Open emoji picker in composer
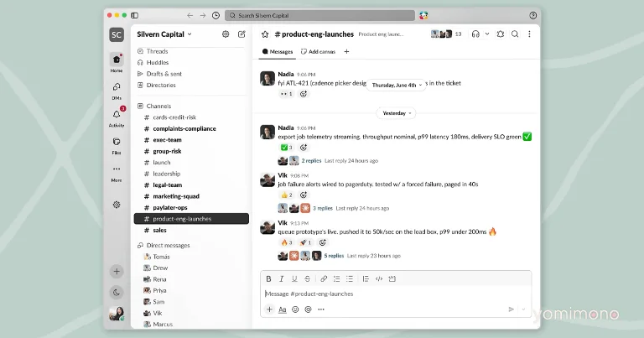This screenshot has height=338, width=644. (x=295, y=309)
